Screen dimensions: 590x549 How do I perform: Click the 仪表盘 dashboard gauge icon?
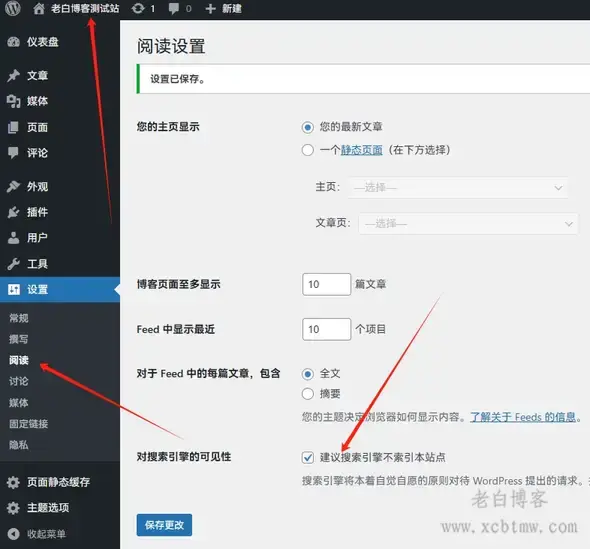click(14, 42)
